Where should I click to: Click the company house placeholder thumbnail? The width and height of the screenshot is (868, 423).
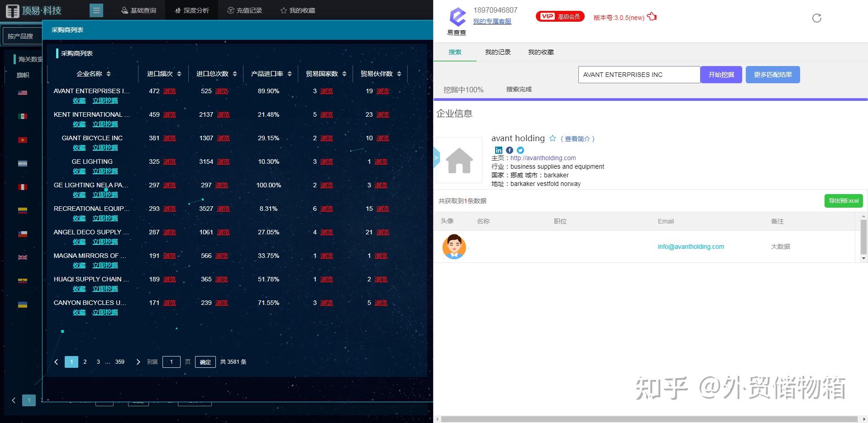(459, 160)
